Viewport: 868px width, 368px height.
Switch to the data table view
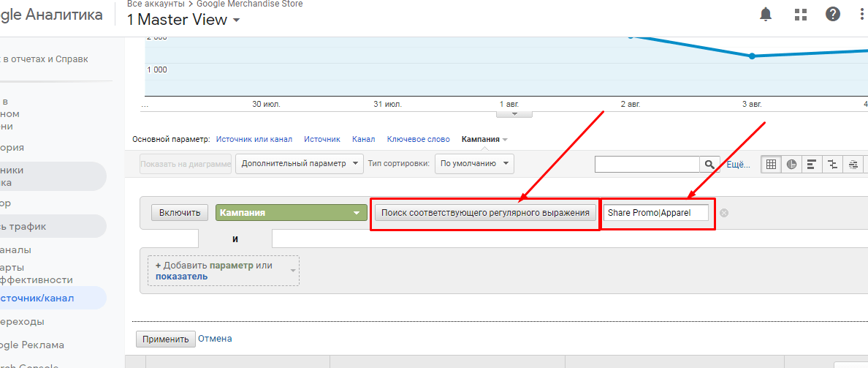[x=770, y=165]
